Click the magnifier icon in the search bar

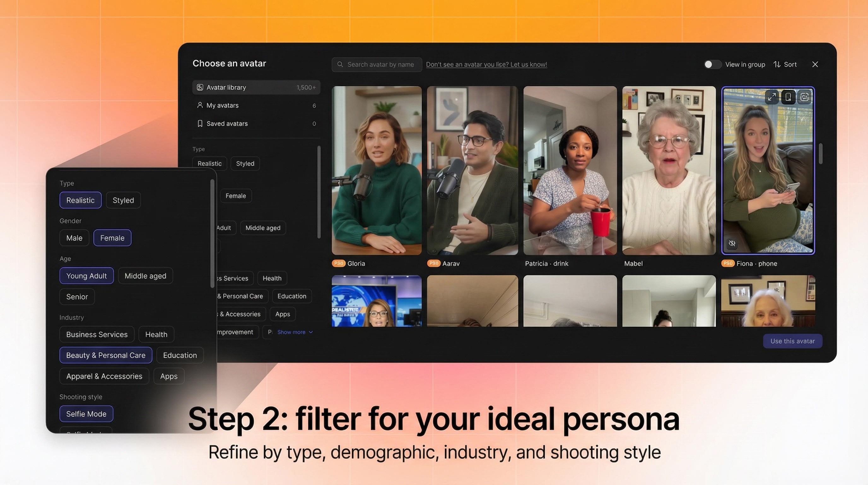(341, 64)
